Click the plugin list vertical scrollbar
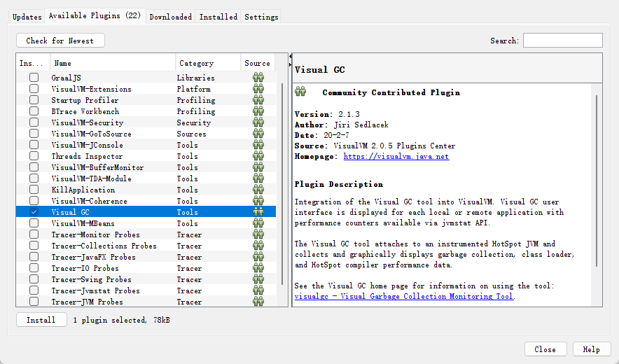Screen dimensions: 619x364 click(x=282, y=183)
